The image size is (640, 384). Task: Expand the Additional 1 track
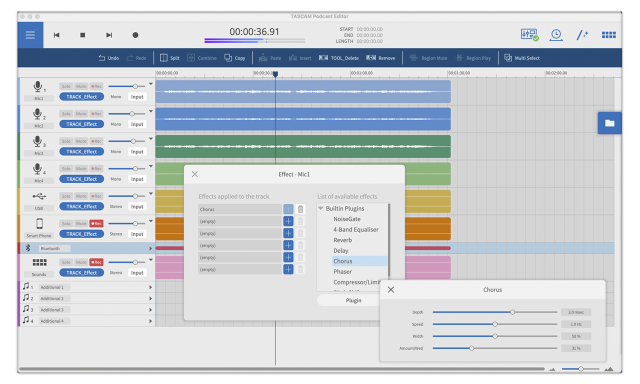tap(150, 287)
